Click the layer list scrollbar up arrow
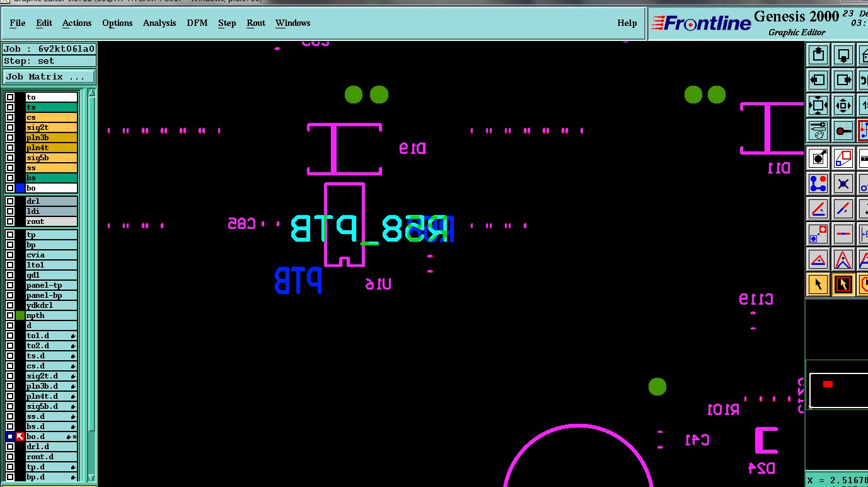Image resolution: width=868 pixels, height=487 pixels. tap(91, 93)
